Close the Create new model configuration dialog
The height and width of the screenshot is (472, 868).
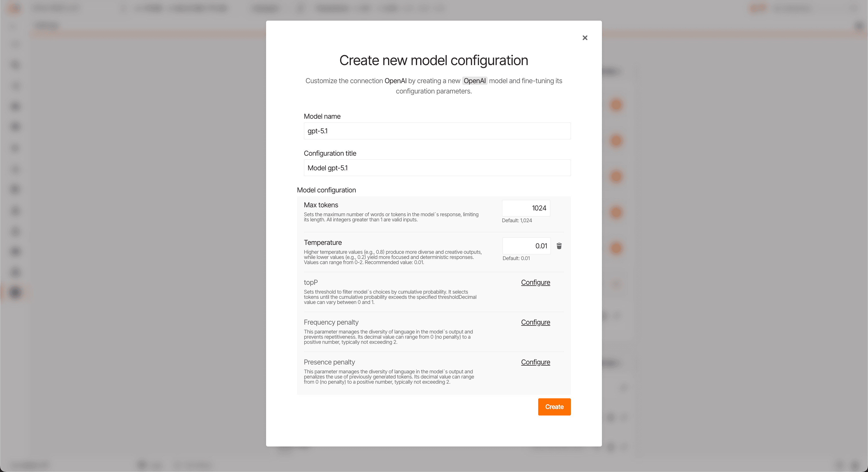pos(585,38)
